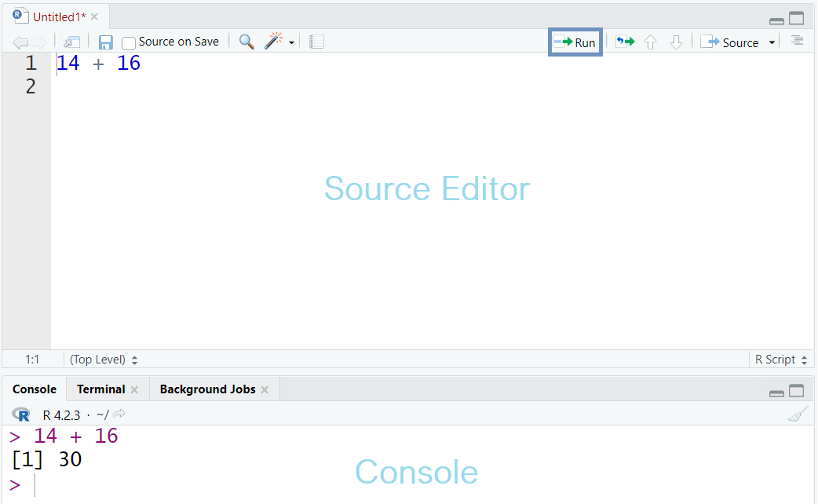Click the code tools magic wand icon
This screenshot has width=818, height=504.
click(x=273, y=42)
